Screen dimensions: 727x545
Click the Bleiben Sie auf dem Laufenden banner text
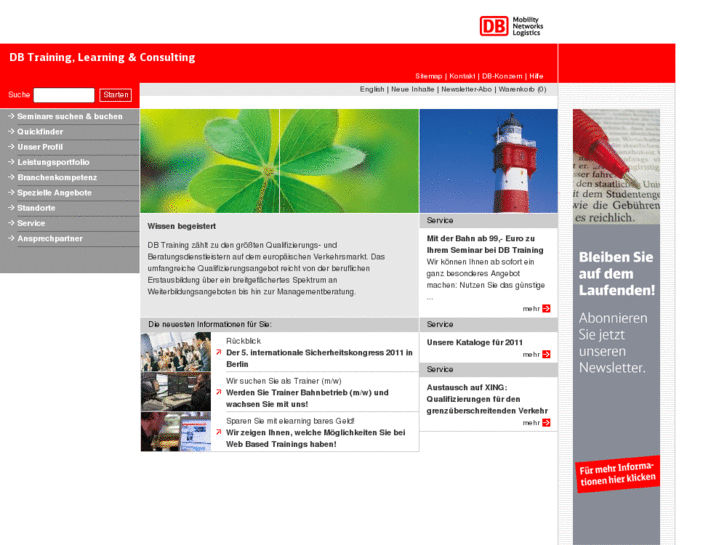(x=617, y=274)
